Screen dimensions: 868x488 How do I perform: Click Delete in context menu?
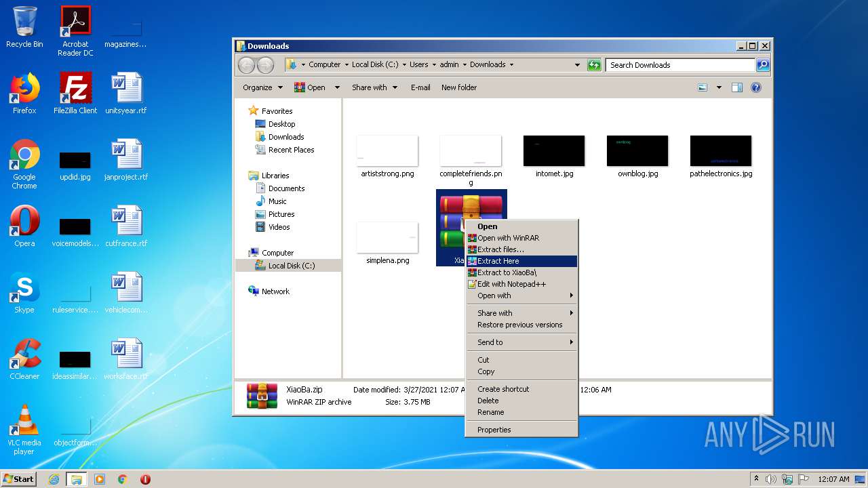tap(521, 401)
